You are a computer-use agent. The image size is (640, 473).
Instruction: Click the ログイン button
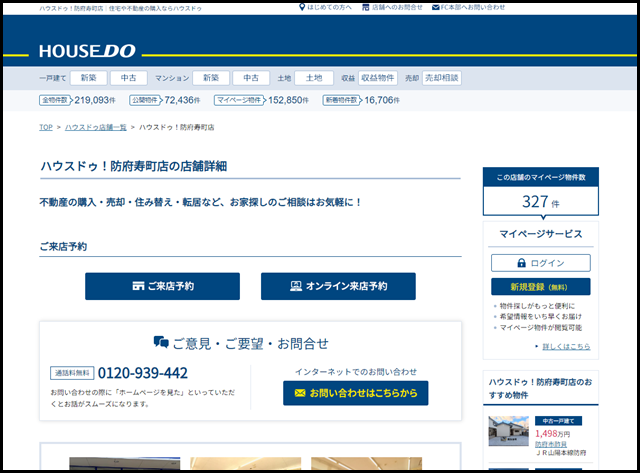pos(541,263)
